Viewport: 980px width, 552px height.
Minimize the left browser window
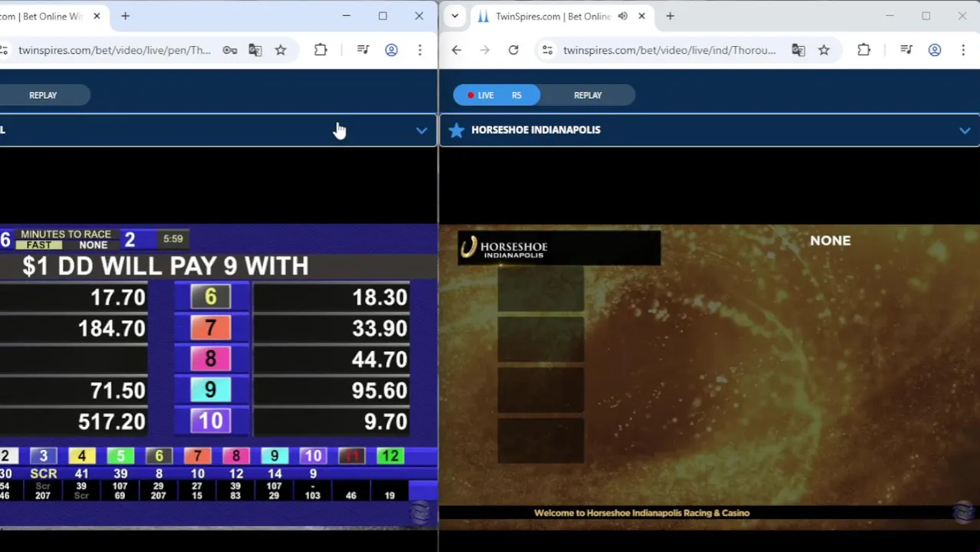[x=346, y=16]
